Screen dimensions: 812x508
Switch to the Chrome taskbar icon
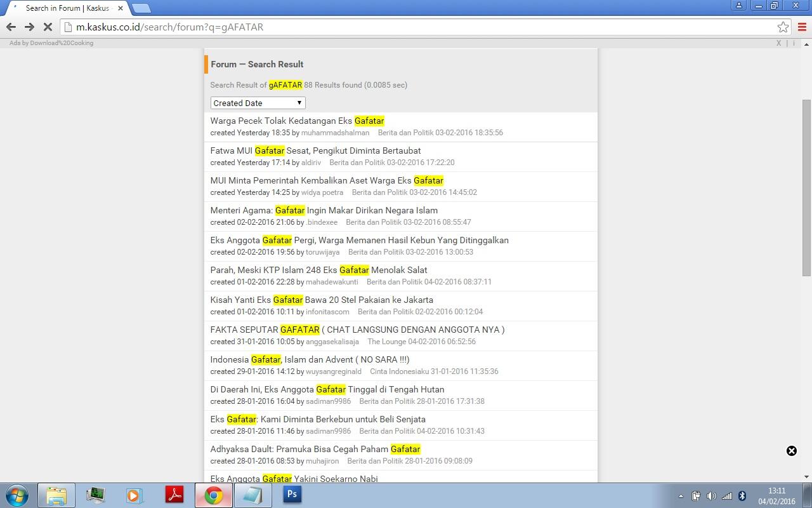[x=214, y=495]
